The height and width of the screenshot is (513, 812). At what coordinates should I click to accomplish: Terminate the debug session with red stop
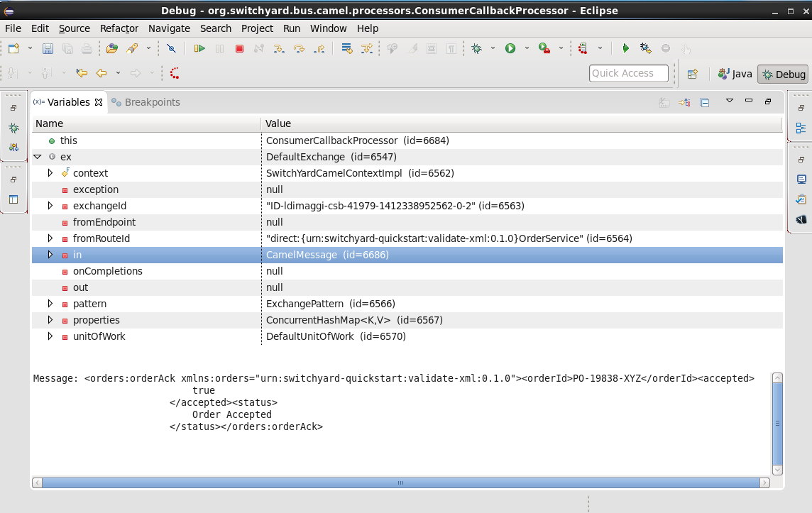coord(239,49)
